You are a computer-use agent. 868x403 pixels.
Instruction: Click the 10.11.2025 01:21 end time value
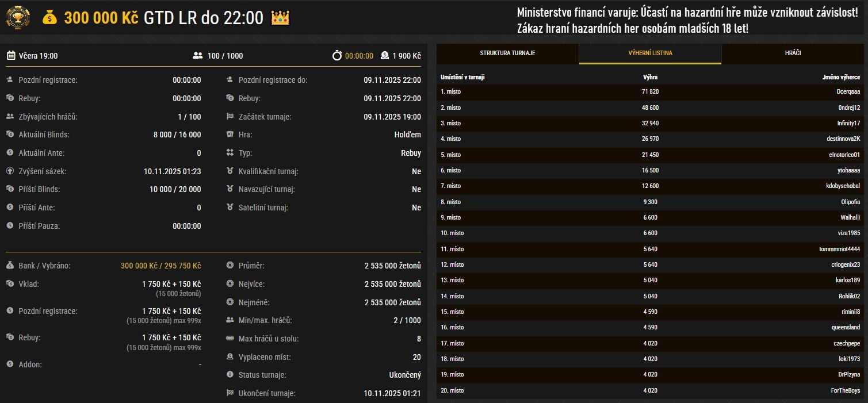(x=392, y=393)
